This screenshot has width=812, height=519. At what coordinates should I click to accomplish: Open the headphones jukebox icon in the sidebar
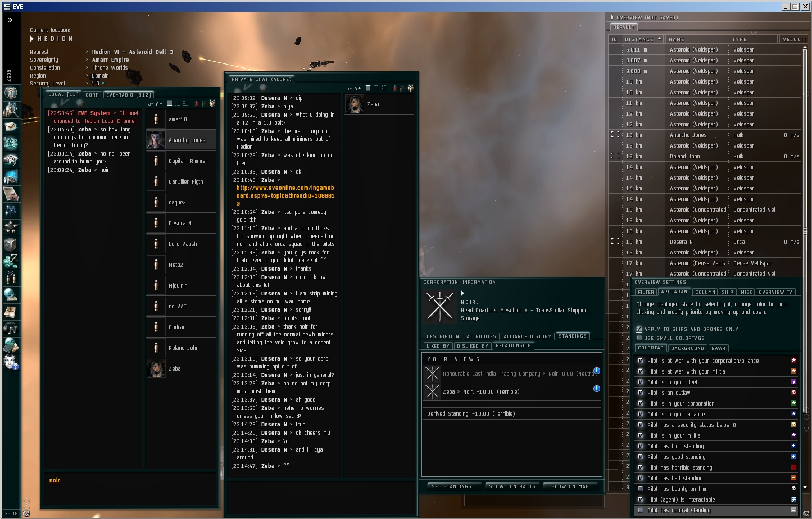[11, 329]
